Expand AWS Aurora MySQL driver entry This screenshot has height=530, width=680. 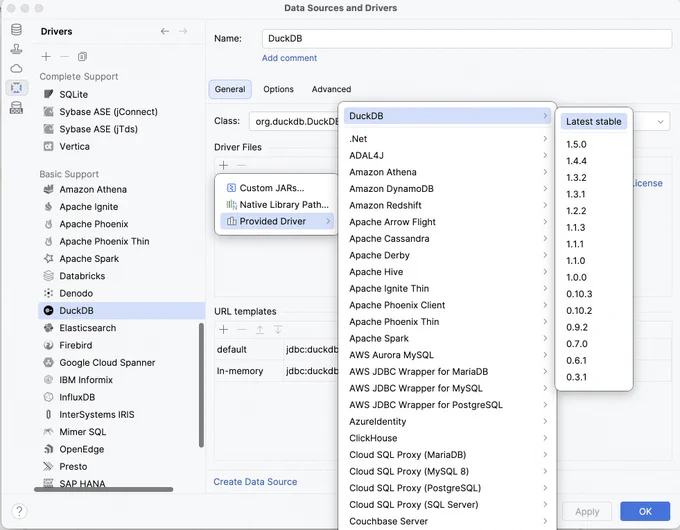[447, 355]
